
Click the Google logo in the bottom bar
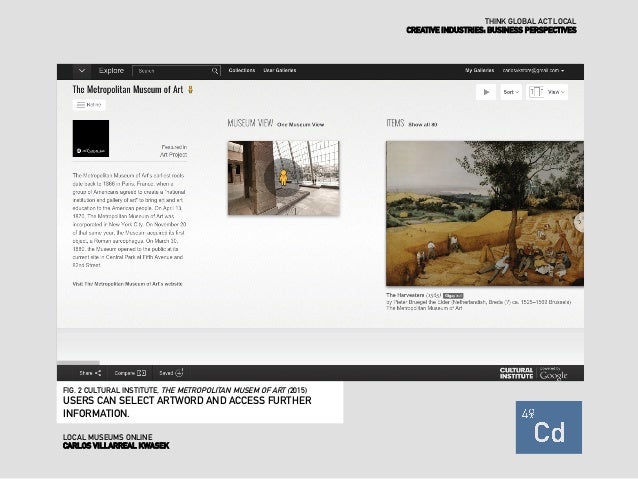(x=553, y=374)
